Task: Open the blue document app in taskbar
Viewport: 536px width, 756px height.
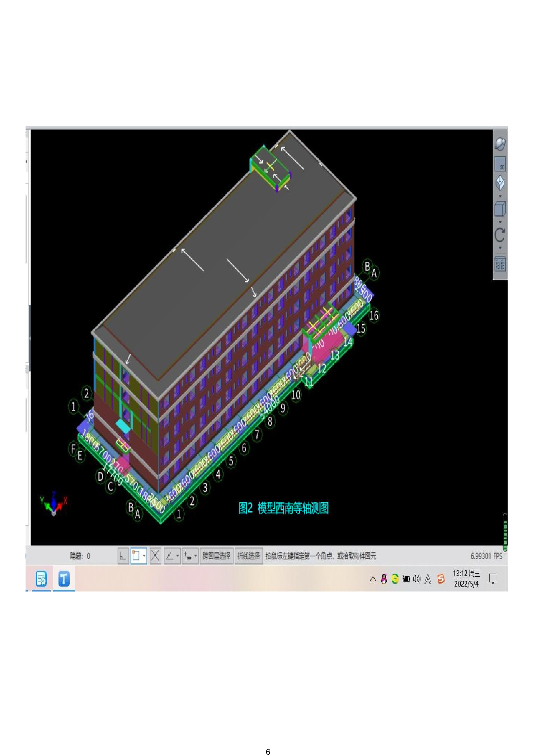Action: click(41, 579)
